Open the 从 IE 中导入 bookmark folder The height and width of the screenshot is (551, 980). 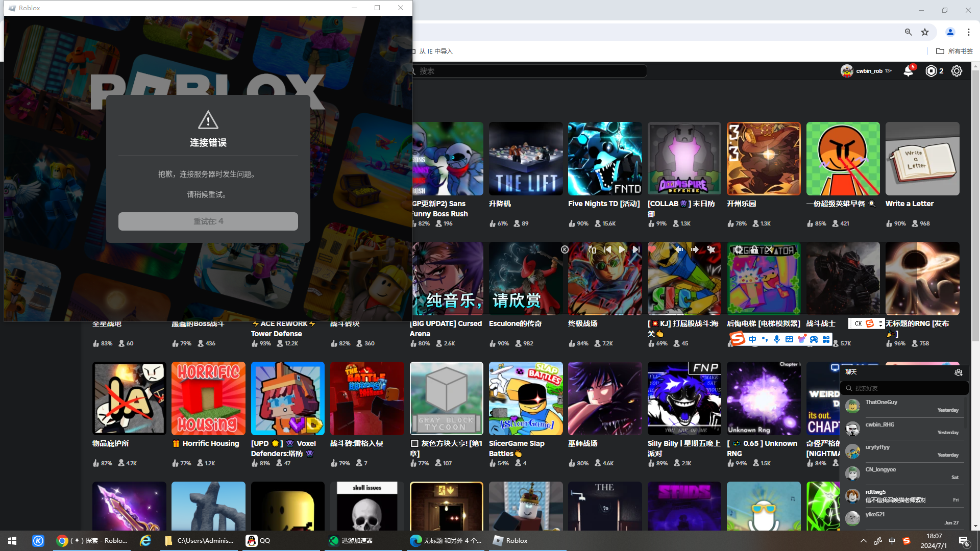click(432, 51)
